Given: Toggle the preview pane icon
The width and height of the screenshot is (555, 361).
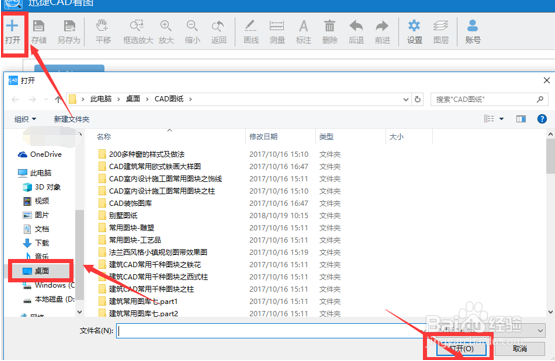Looking at the screenshot, I should coord(521,119).
